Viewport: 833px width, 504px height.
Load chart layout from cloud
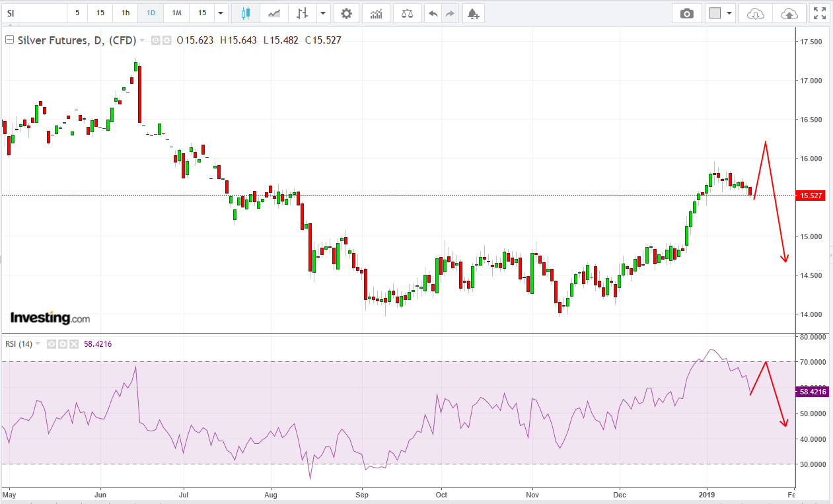click(x=755, y=13)
